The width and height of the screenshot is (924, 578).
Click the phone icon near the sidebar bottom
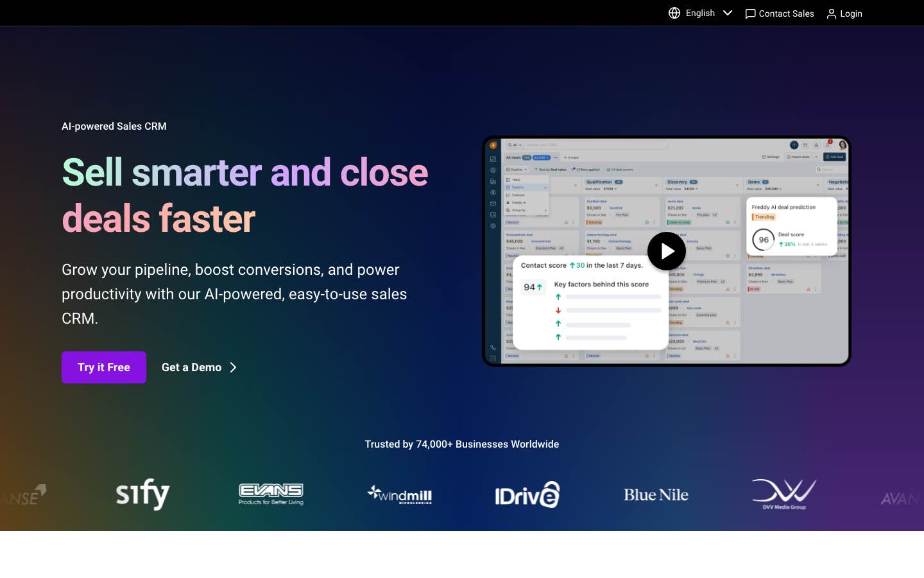pyautogui.click(x=493, y=348)
